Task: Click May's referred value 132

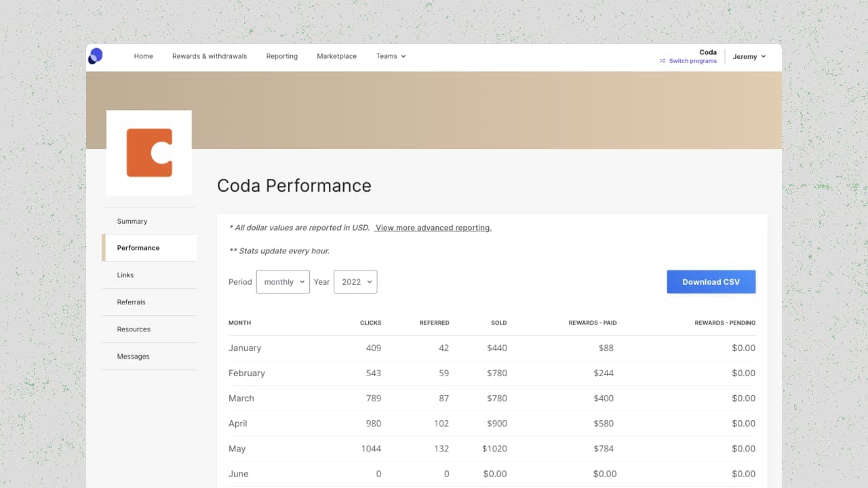Action: coord(441,449)
